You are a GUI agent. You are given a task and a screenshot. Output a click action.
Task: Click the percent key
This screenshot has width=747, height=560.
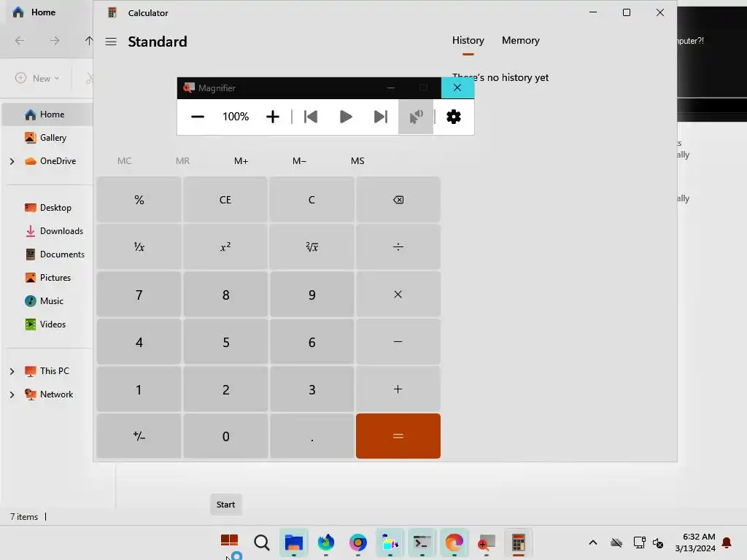[139, 200]
